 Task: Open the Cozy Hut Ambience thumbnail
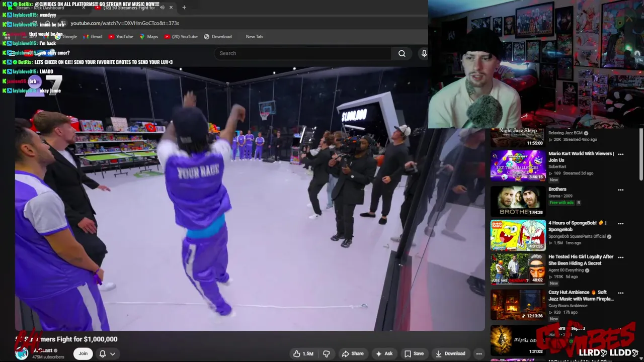click(x=518, y=304)
